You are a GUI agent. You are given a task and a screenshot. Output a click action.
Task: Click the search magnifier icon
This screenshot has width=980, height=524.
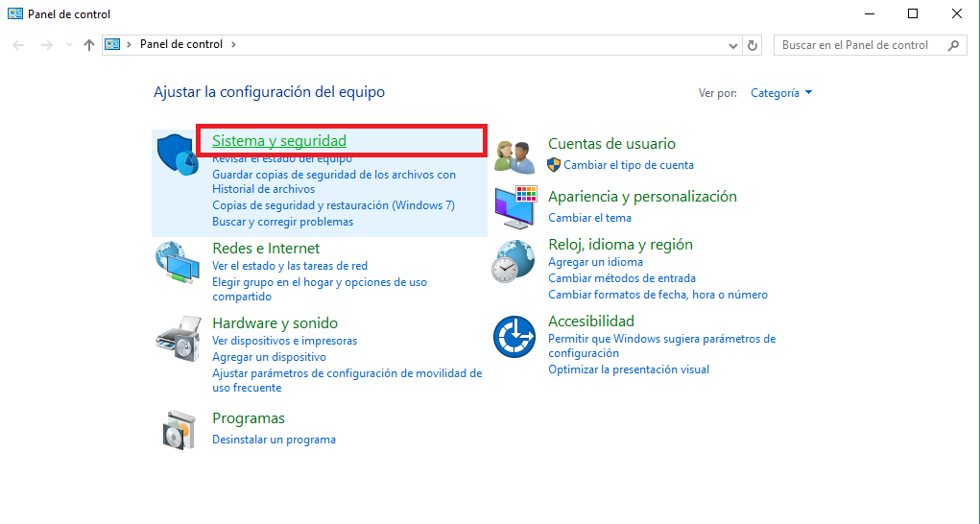pos(953,45)
